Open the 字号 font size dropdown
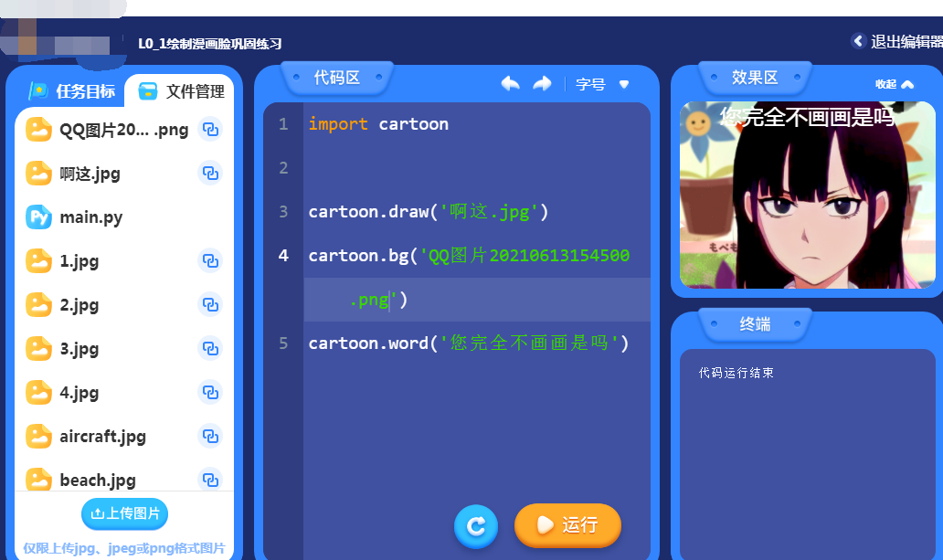Viewport: 943px width, 560px height. tap(602, 84)
